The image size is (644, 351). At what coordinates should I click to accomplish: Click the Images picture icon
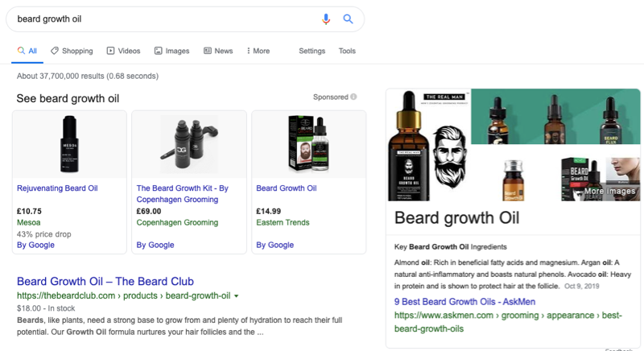click(159, 51)
